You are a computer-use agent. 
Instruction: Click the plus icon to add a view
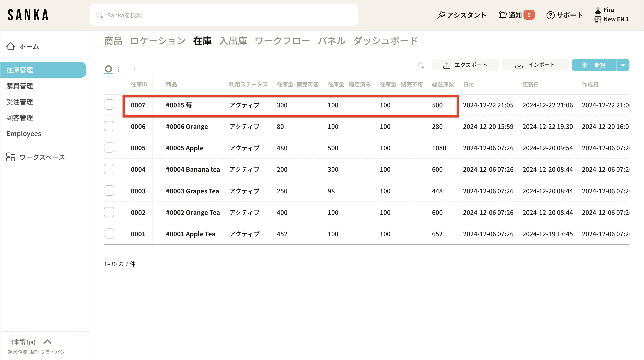(x=135, y=69)
